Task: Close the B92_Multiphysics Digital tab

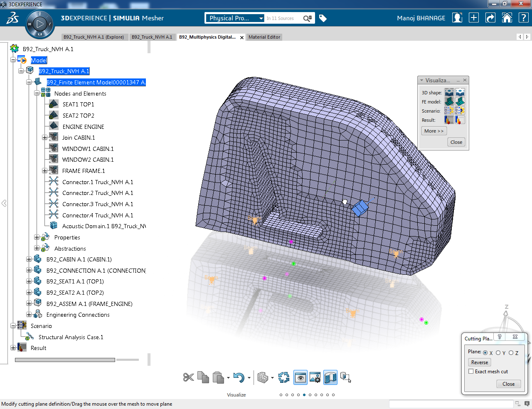Action: [x=242, y=37]
